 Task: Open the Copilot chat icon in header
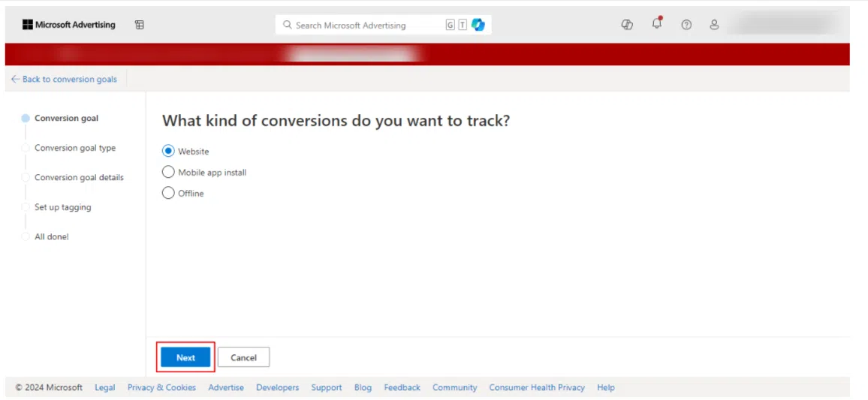pyautogui.click(x=627, y=24)
